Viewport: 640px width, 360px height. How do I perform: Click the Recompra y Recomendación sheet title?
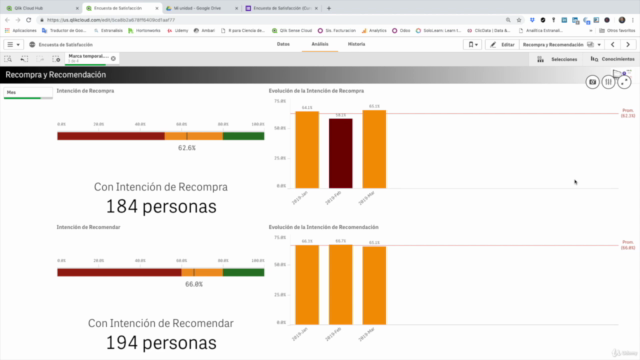56,75
